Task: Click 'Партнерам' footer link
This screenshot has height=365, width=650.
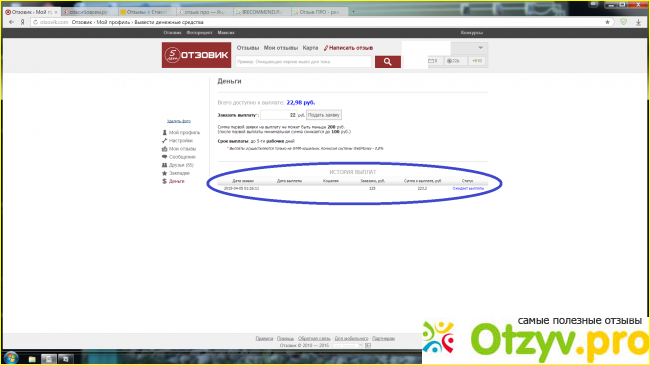Action: click(x=383, y=338)
